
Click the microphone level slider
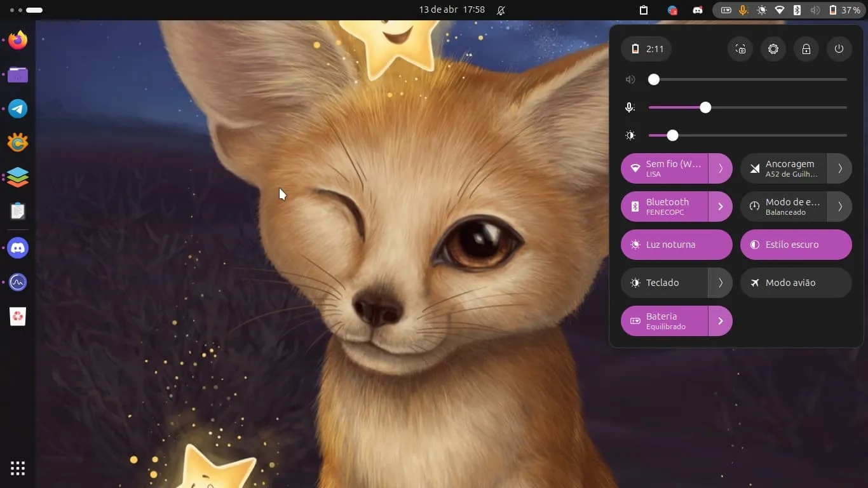pos(748,107)
